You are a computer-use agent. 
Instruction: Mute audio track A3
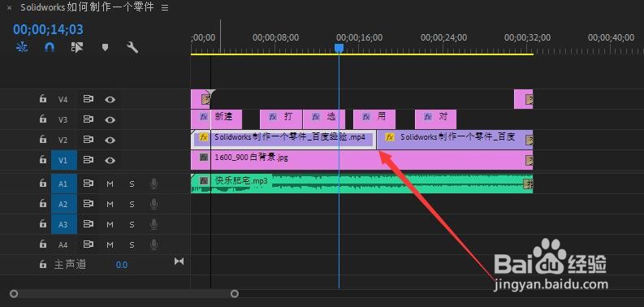[110, 225]
